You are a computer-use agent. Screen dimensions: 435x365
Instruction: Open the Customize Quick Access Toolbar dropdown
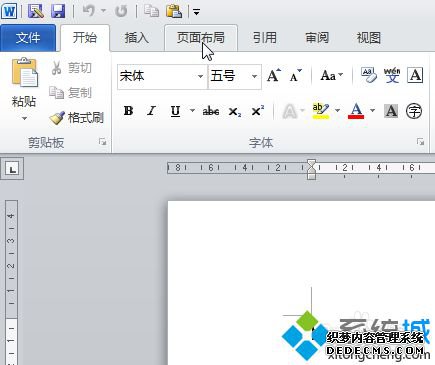[x=196, y=12]
